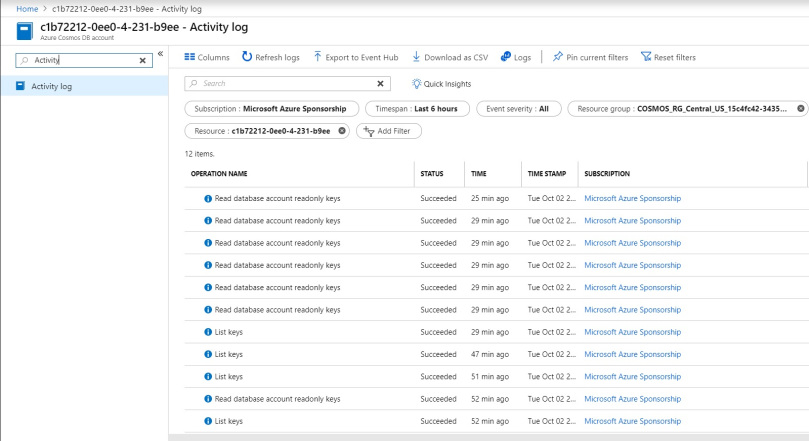Click time stamp in 25 min ago row
This screenshot has height=441, width=809.
tap(552, 199)
